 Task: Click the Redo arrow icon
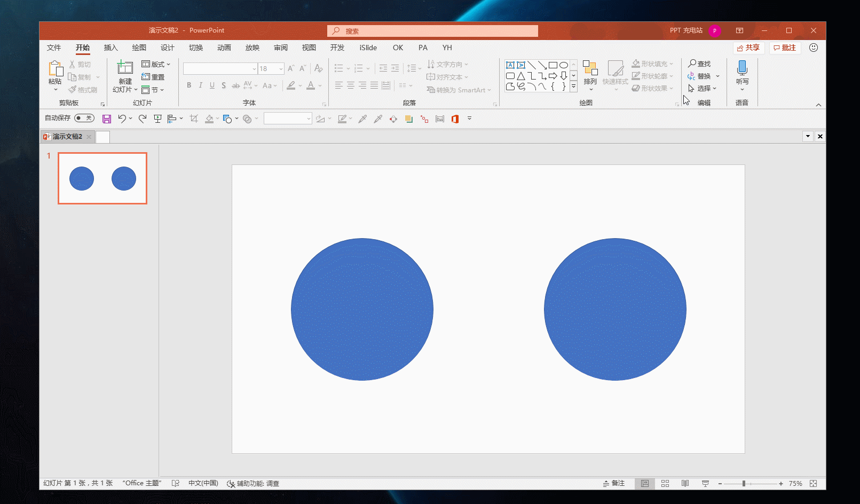(x=143, y=119)
